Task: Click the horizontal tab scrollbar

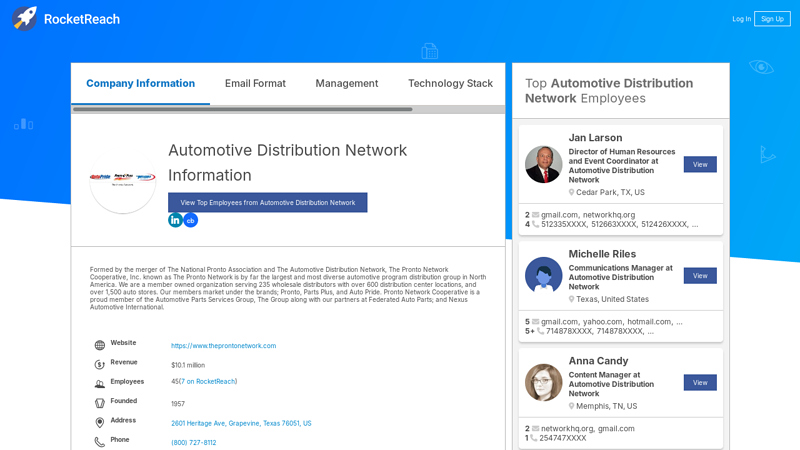Action: (242, 109)
